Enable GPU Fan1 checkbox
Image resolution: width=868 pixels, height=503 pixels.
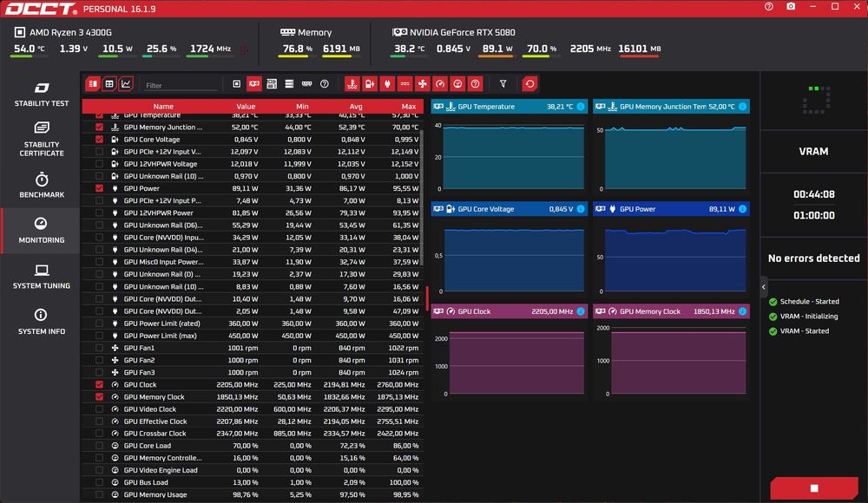click(99, 348)
